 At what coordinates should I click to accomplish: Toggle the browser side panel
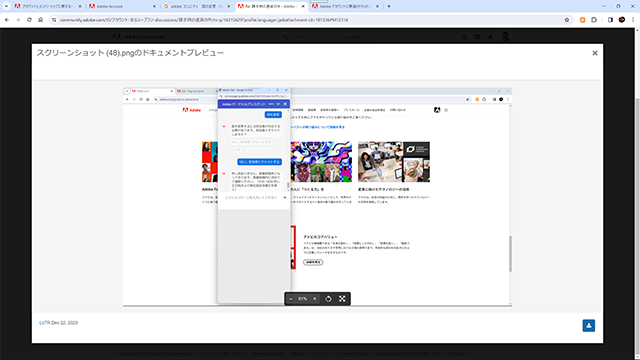point(610,20)
